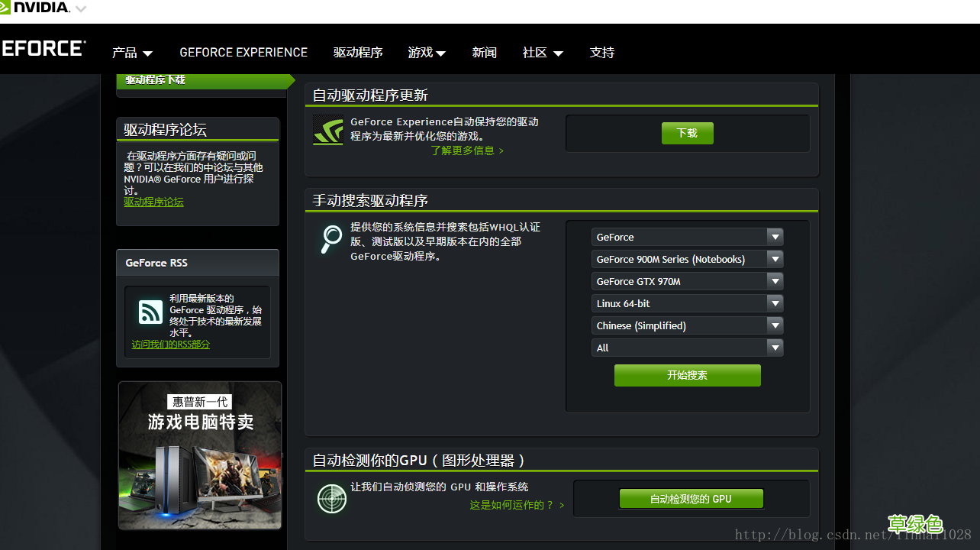Click the 下载 download button
980x550 pixels.
coord(686,132)
